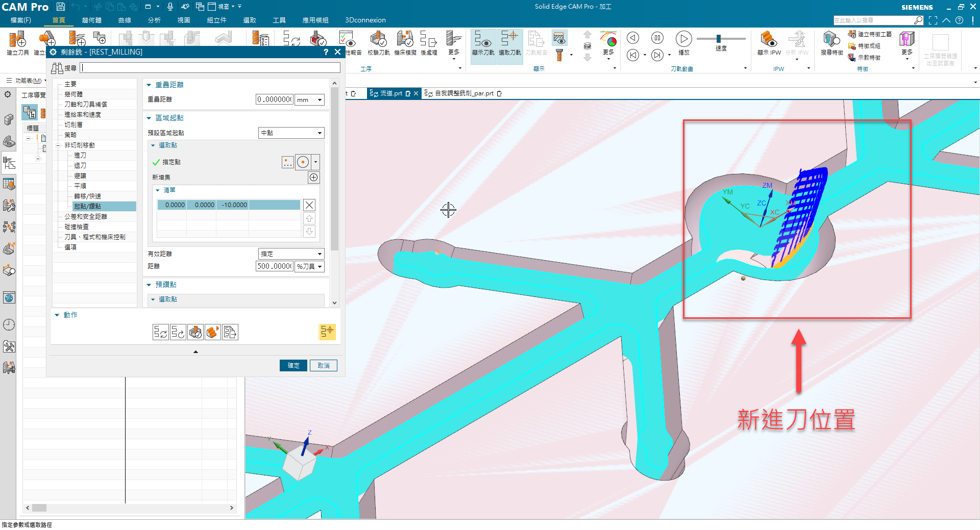Image resolution: width=980 pixels, height=530 pixels.
Task: Switch to the 分析 ribbon tab
Action: (154, 20)
